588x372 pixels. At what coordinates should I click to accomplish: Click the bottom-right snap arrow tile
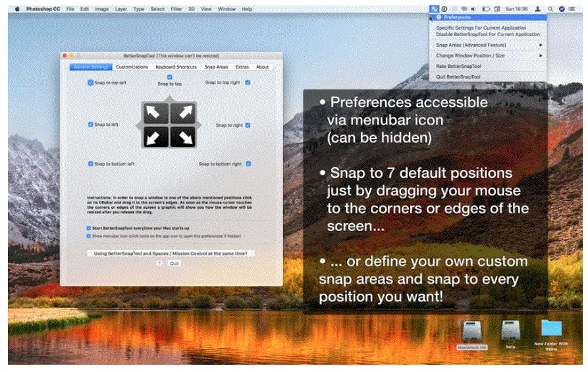(x=183, y=137)
